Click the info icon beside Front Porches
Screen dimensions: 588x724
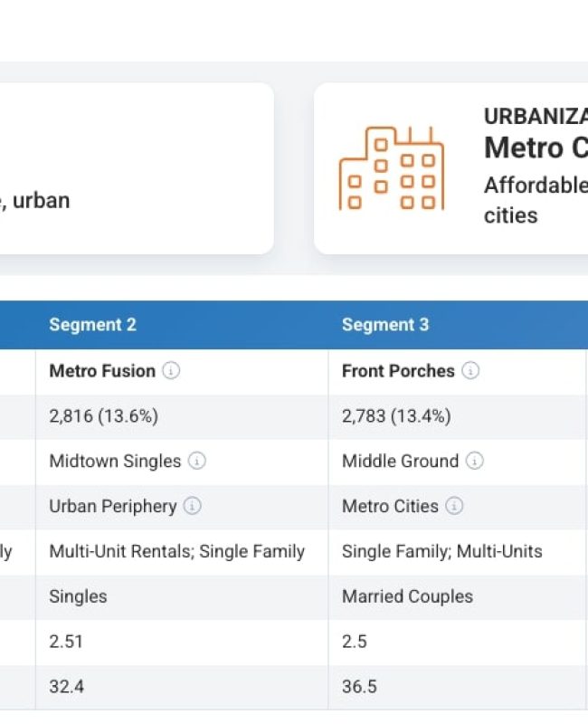point(470,371)
